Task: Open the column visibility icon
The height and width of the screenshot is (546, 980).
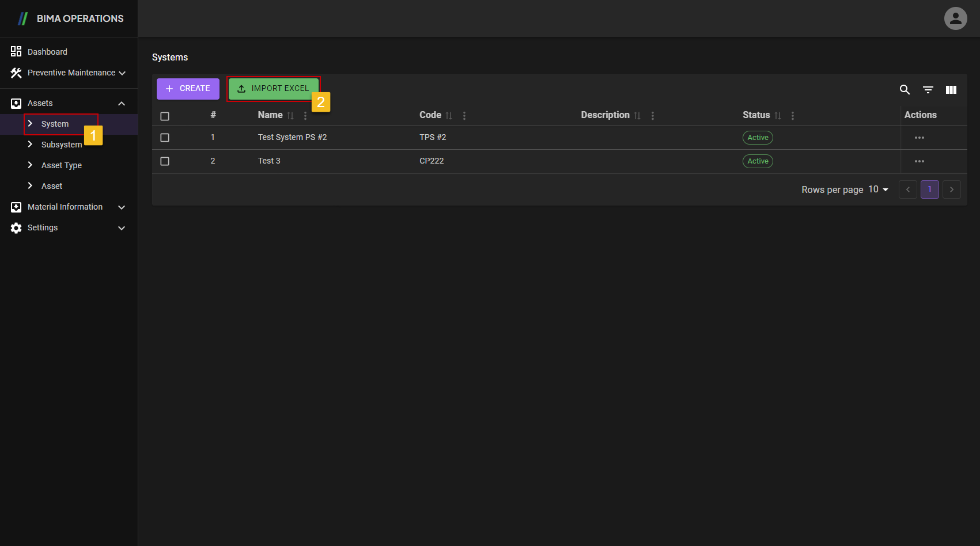Action: point(951,90)
